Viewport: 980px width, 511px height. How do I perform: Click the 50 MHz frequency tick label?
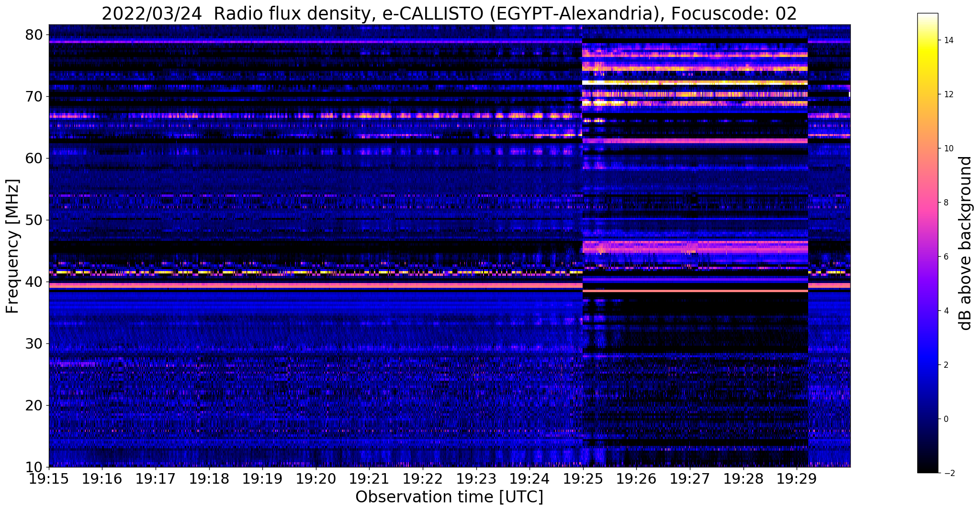coord(34,220)
